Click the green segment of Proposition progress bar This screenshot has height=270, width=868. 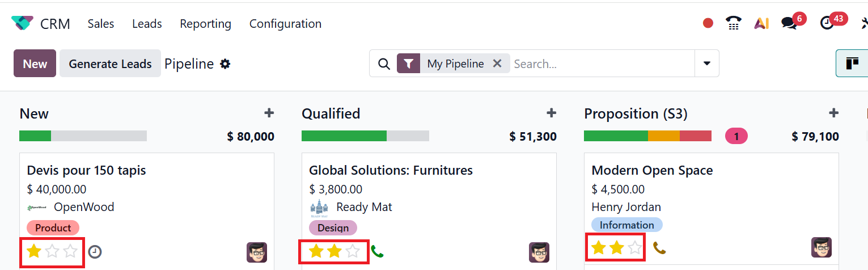[x=615, y=136]
